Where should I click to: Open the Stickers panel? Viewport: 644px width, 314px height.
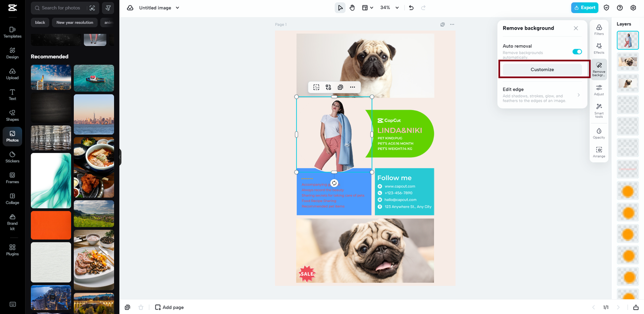[x=12, y=157]
